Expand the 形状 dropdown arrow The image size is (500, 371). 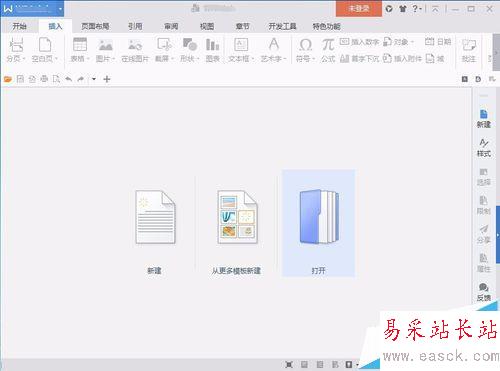tap(198, 59)
